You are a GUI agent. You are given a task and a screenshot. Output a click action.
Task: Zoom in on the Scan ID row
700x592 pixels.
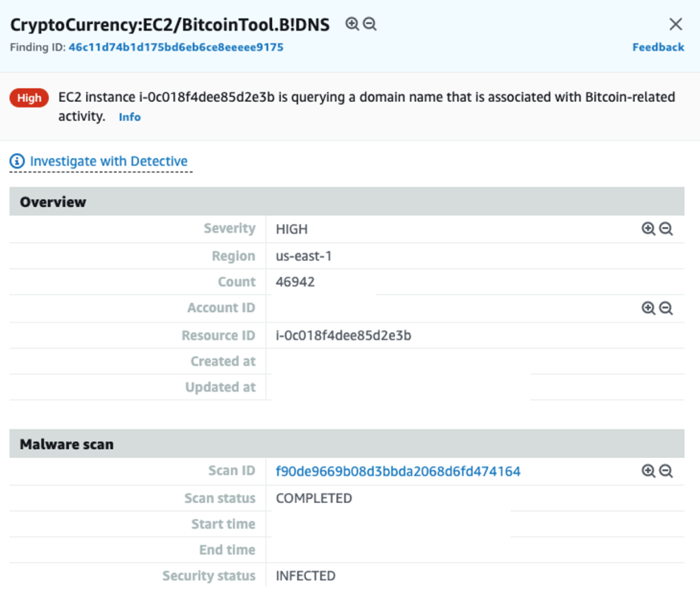click(648, 470)
